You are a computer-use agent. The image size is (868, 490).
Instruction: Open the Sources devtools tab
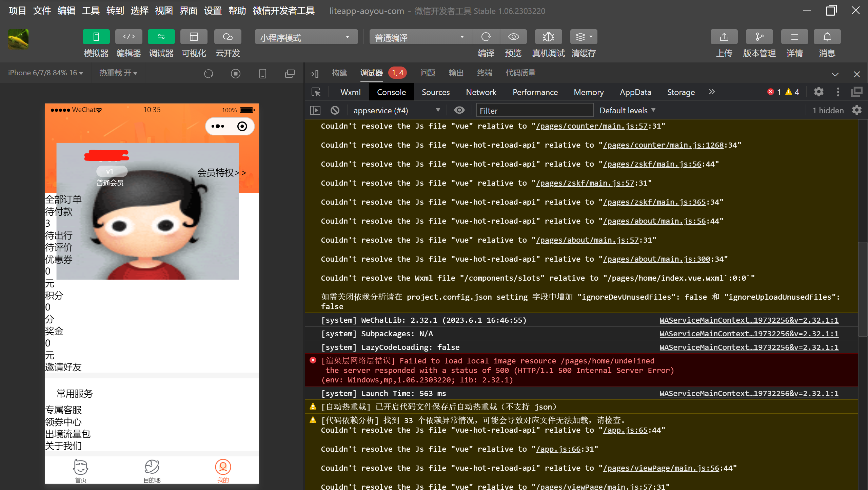(x=436, y=92)
